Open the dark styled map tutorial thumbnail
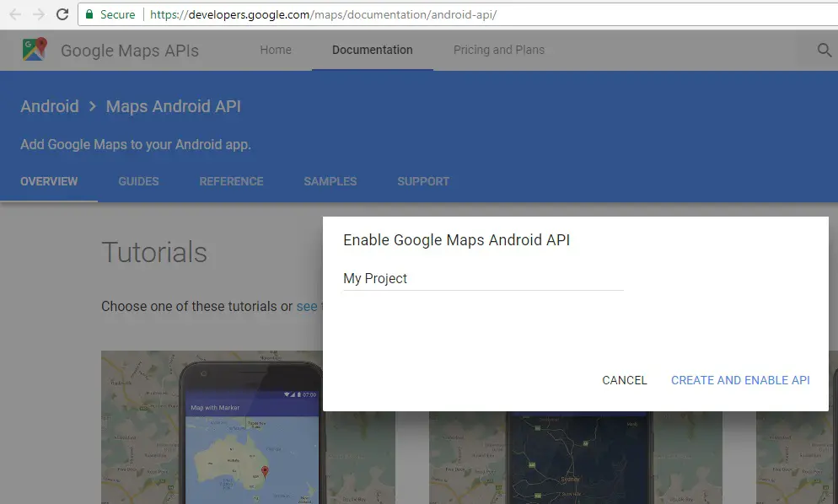The height and width of the screenshot is (504, 838). (x=576, y=458)
